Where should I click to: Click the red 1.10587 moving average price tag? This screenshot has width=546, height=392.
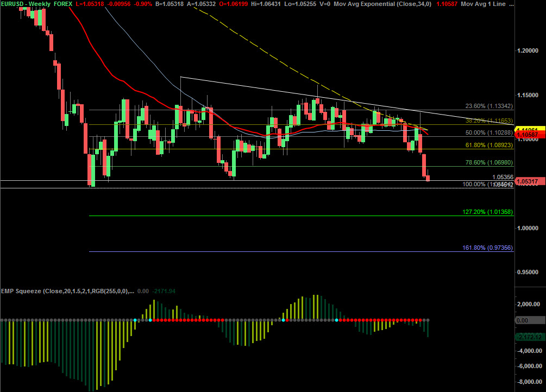tap(529, 134)
